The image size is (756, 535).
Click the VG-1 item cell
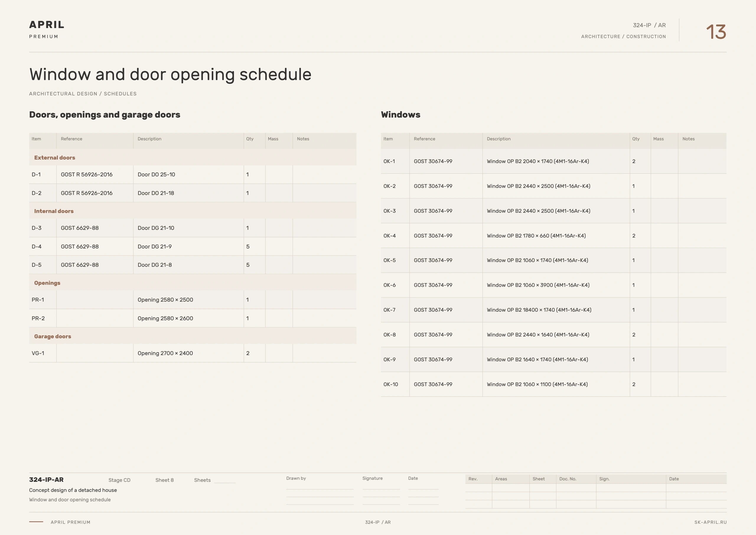(43, 353)
